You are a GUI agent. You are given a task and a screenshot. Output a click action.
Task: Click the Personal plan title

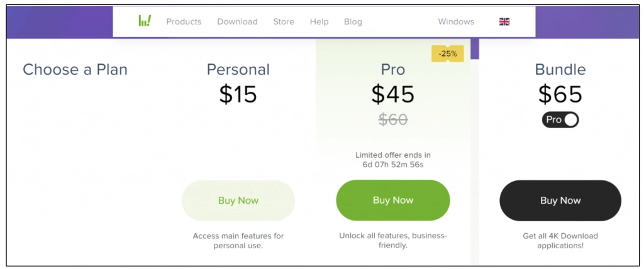238,69
